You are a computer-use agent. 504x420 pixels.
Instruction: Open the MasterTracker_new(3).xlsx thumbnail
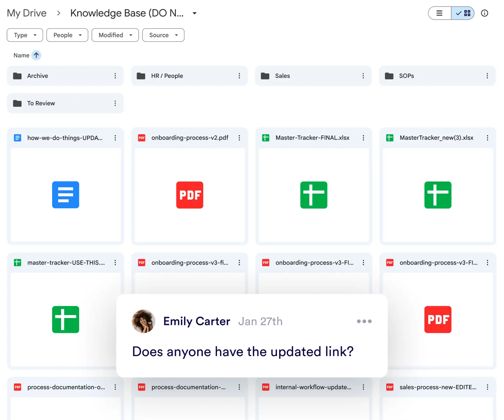pyautogui.click(x=438, y=195)
